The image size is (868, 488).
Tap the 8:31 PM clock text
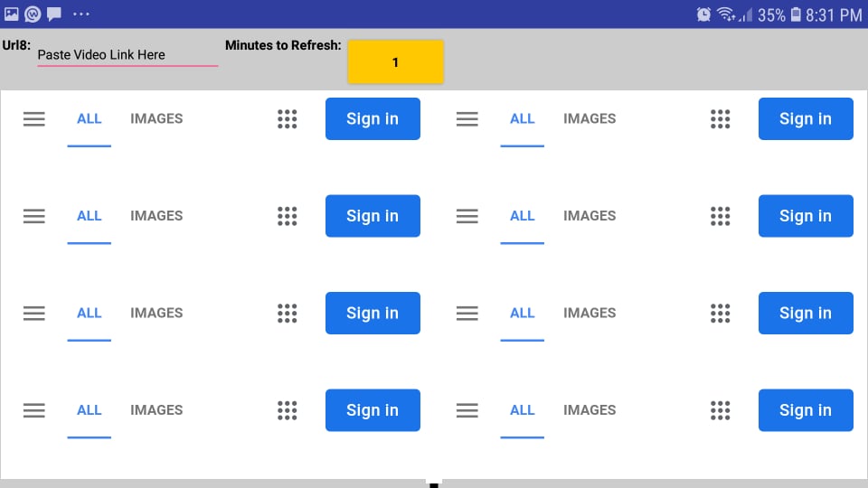click(834, 15)
